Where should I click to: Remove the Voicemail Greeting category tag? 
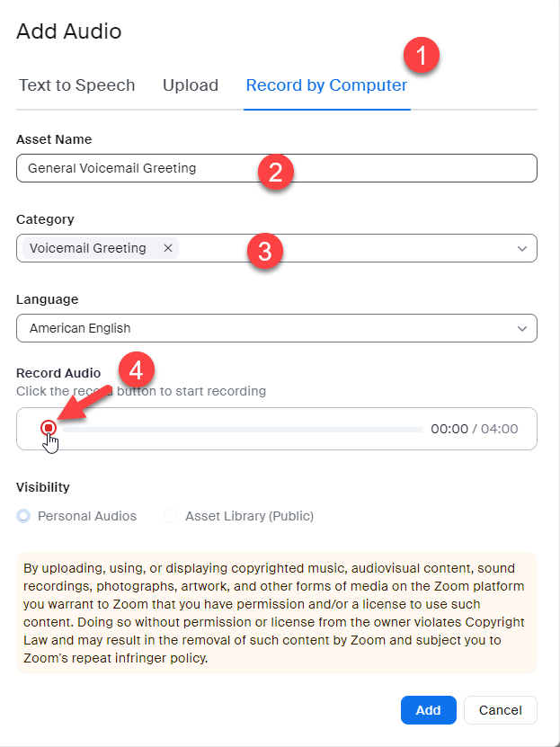coord(167,248)
